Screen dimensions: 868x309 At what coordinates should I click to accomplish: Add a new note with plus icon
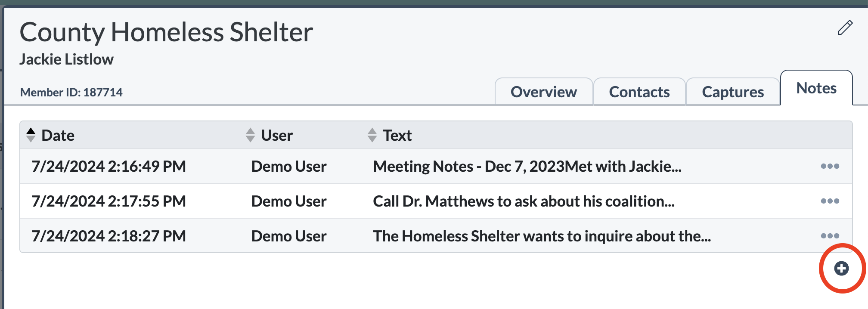(x=841, y=269)
